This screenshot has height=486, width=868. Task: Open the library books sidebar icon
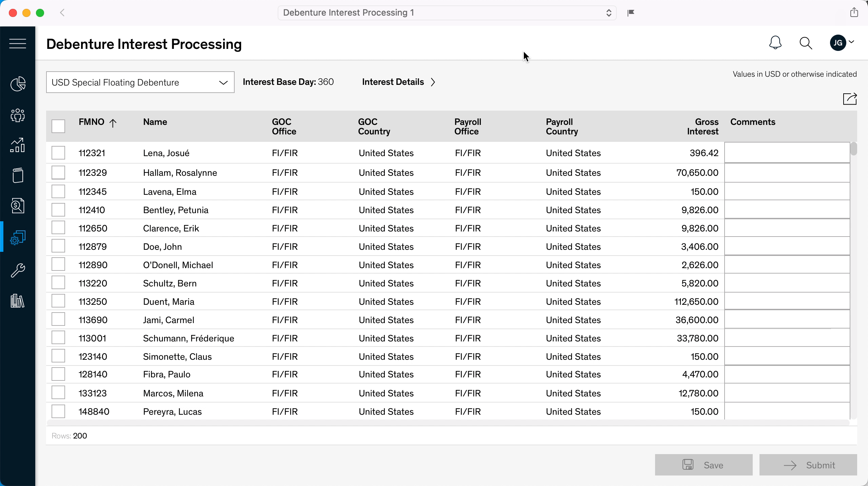click(18, 301)
